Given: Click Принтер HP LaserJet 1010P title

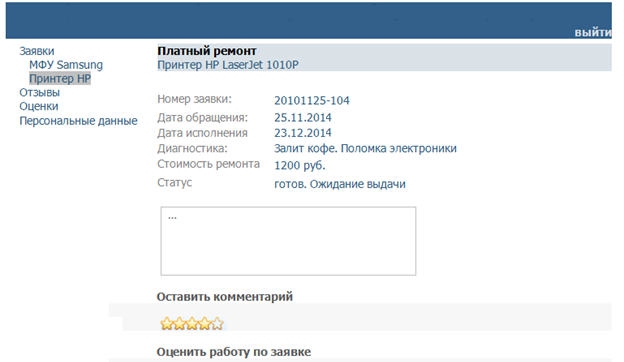Looking at the screenshot, I should (228, 65).
